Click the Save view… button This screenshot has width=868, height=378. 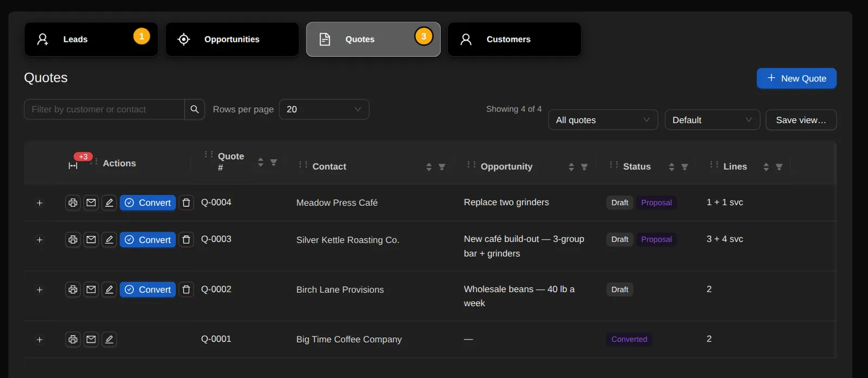[x=801, y=120]
